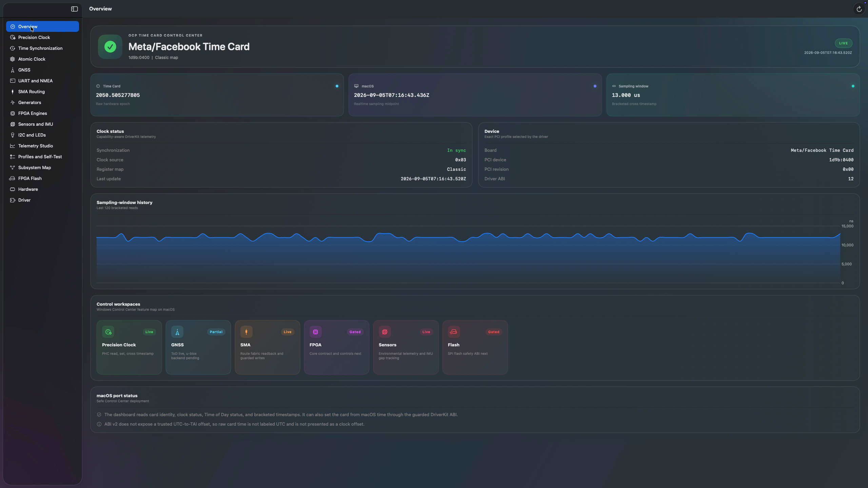This screenshot has width=868, height=488.
Task: Open Precision Clock in sidebar
Action: (x=42, y=37)
